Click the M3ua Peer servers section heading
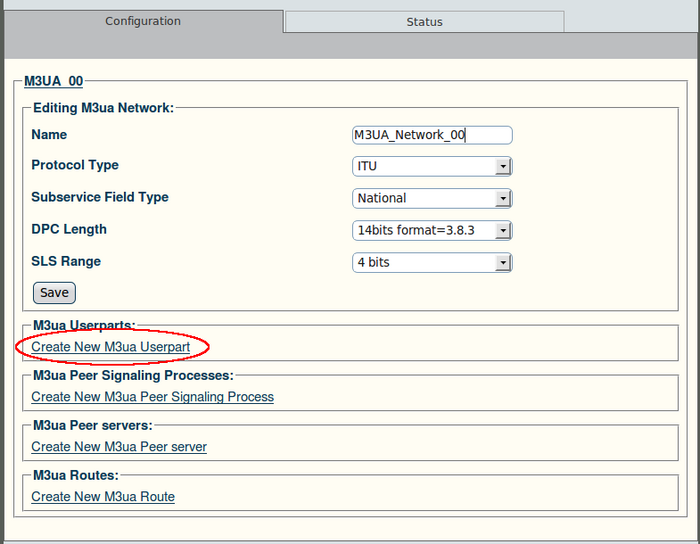The height and width of the screenshot is (544, 700). (92, 426)
